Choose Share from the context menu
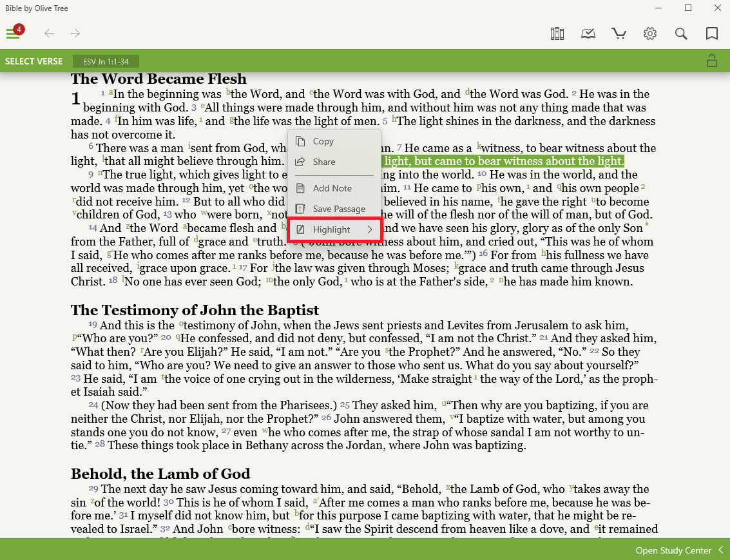The height and width of the screenshot is (560, 730). point(323,162)
